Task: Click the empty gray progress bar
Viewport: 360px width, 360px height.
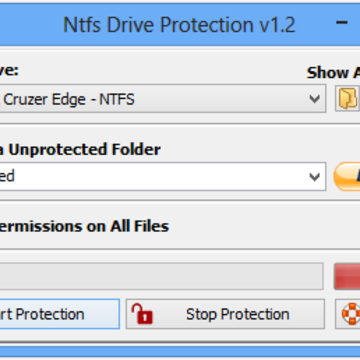Action: [161, 276]
